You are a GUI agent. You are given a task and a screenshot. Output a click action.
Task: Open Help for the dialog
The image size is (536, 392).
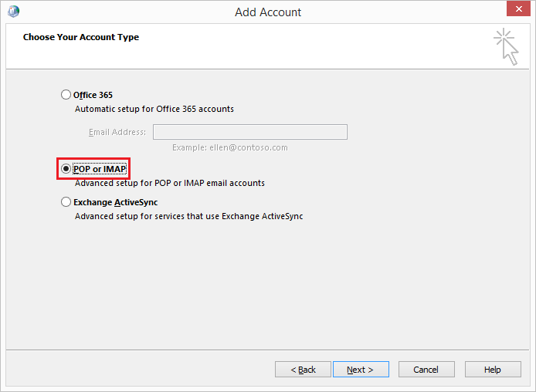(493, 370)
